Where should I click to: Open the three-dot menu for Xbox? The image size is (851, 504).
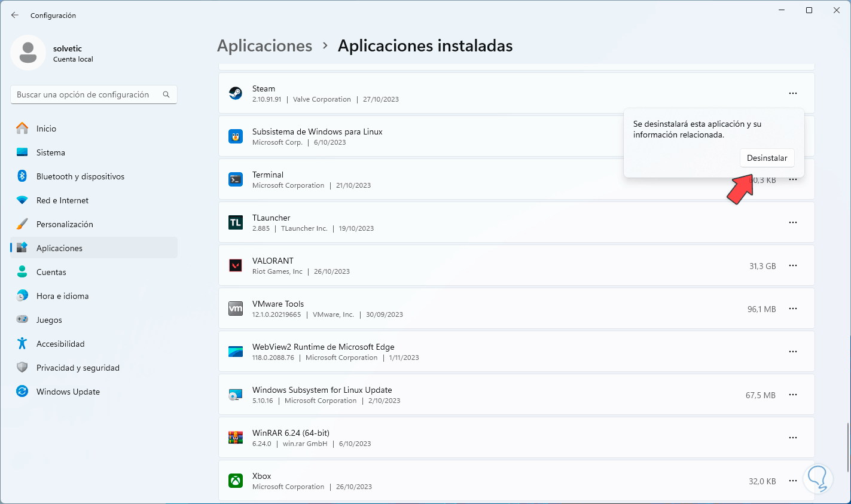coord(793,481)
